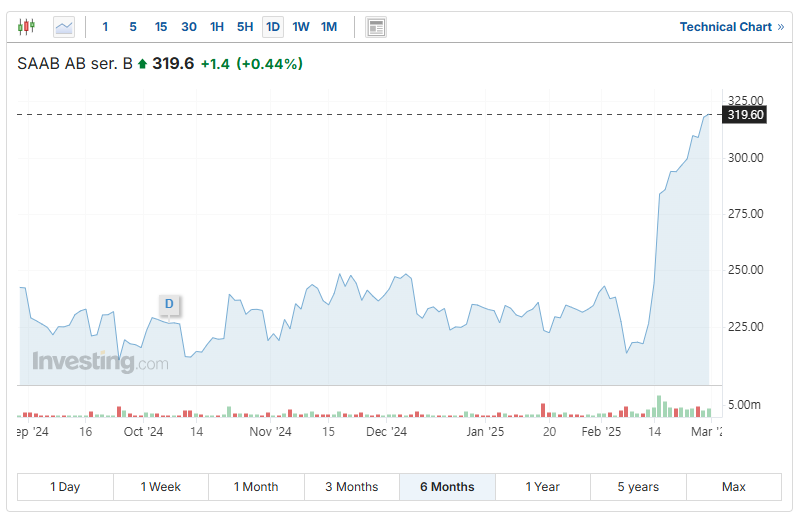Image resolution: width=796 pixels, height=516 pixels.
Task: Click the 225.00 price axis label
Action: point(745,327)
